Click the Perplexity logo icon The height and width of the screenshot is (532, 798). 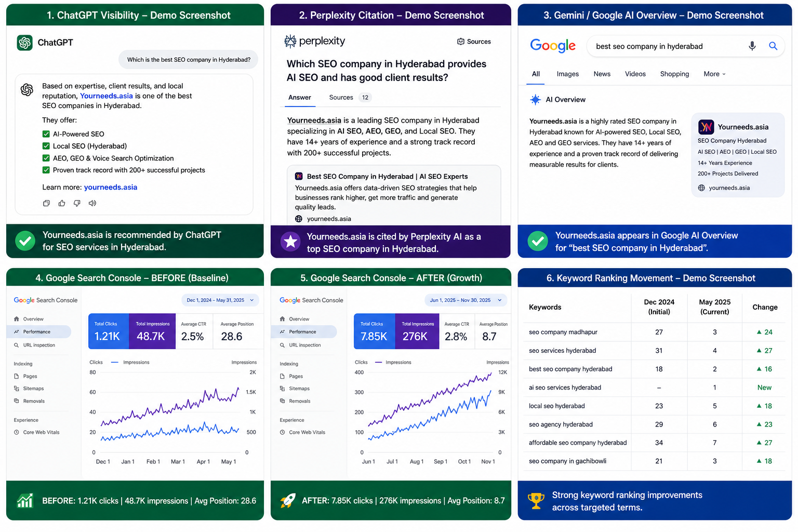290,41
